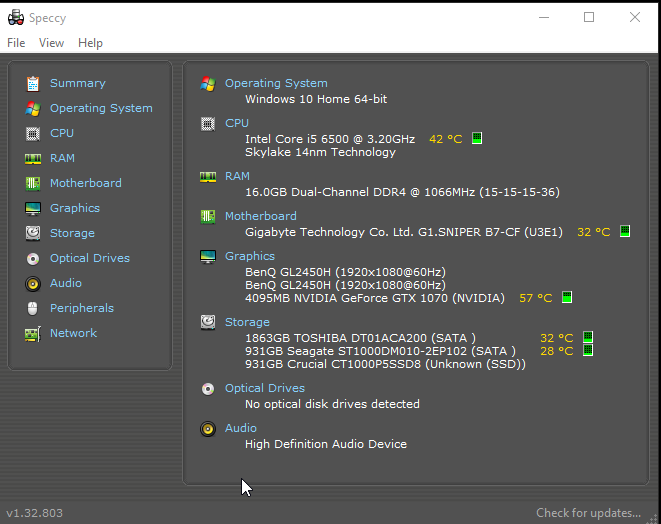Click the Optical Drives heading link in summary
The height and width of the screenshot is (524, 661).
coord(265,388)
